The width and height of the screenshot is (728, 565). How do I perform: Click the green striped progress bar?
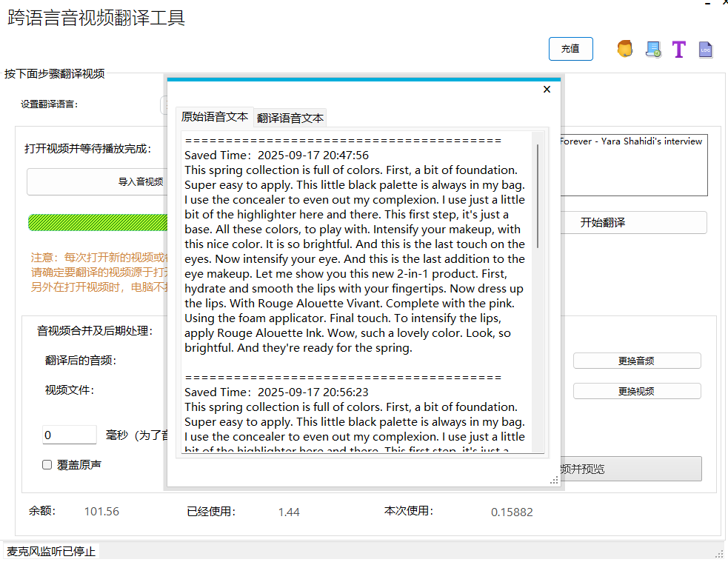[x=98, y=222]
